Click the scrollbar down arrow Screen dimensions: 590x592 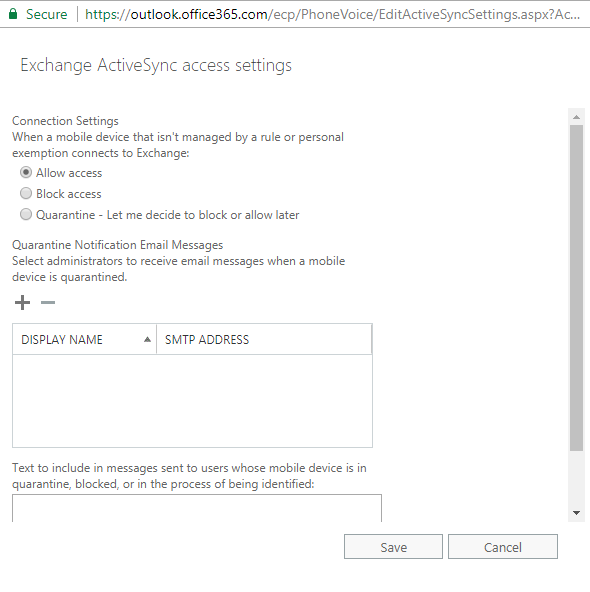[x=576, y=513]
